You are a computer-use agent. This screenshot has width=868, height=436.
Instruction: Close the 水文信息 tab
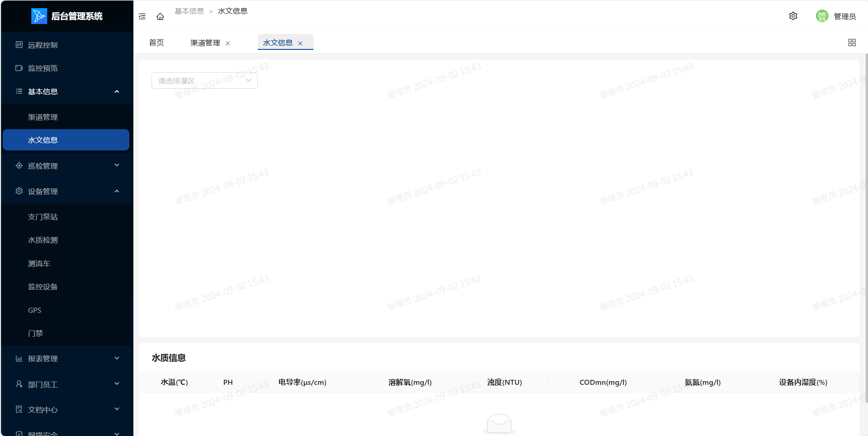(300, 43)
